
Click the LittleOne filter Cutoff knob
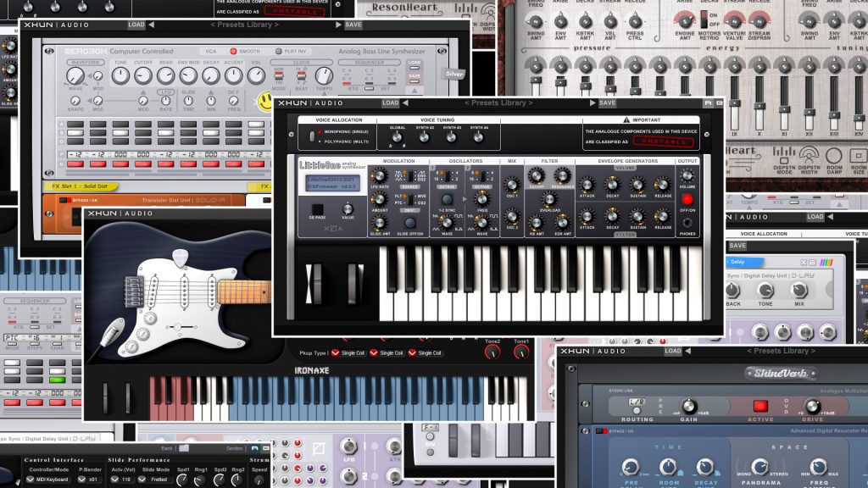point(536,176)
